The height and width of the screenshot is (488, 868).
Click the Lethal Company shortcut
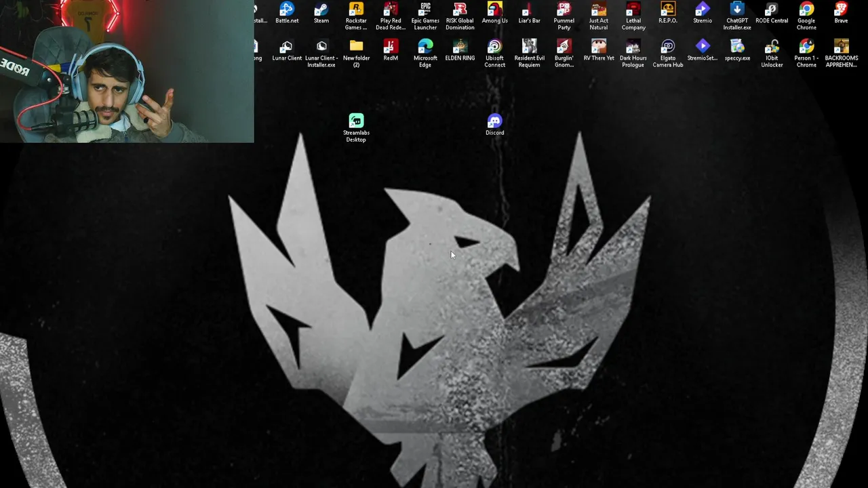pos(633,16)
